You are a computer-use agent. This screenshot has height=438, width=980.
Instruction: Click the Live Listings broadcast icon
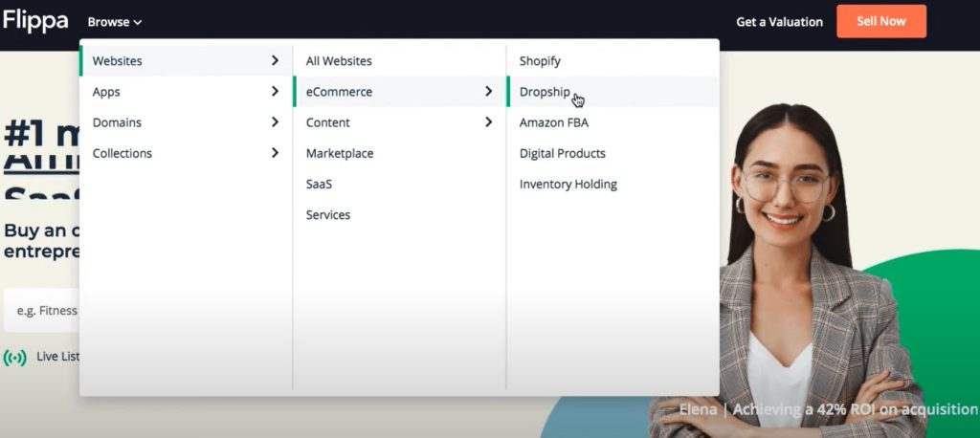[x=15, y=358]
